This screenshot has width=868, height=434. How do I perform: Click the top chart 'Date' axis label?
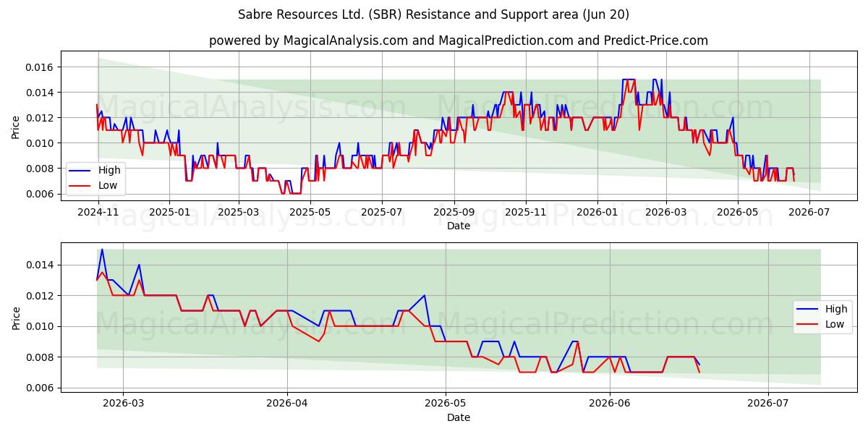(459, 226)
